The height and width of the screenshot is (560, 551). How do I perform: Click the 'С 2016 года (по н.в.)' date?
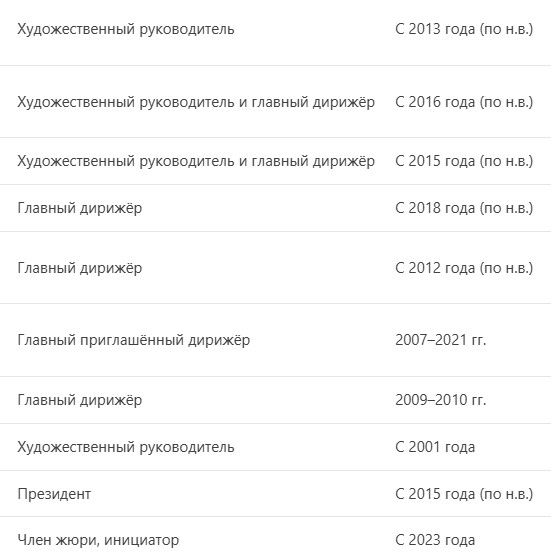click(x=464, y=102)
